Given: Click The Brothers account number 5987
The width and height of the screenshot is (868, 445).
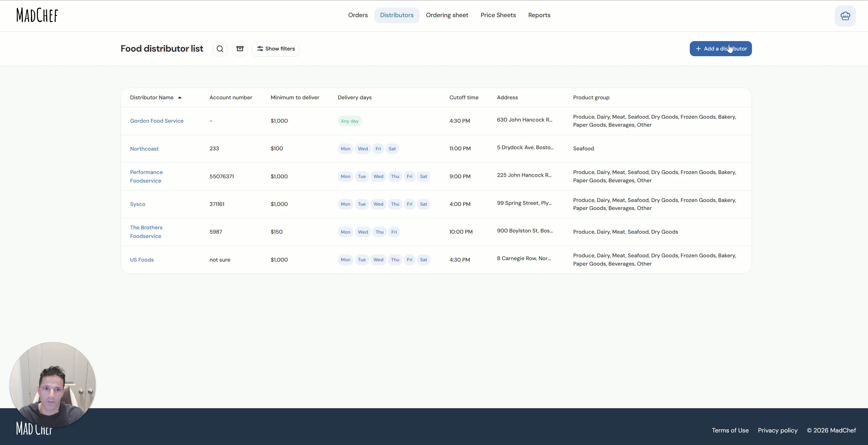Looking at the screenshot, I should pos(216,232).
